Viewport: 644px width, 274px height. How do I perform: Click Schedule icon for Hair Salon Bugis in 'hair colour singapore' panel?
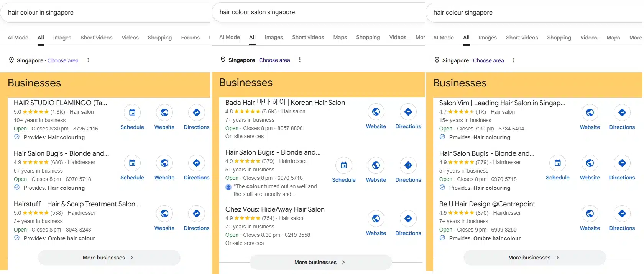[x=558, y=163]
